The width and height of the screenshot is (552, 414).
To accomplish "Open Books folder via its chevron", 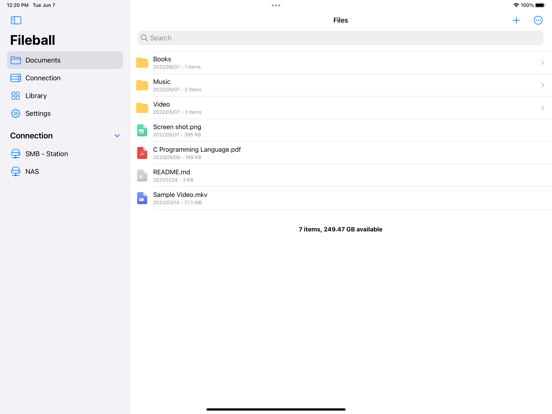I will pyautogui.click(x=542, y=63).
